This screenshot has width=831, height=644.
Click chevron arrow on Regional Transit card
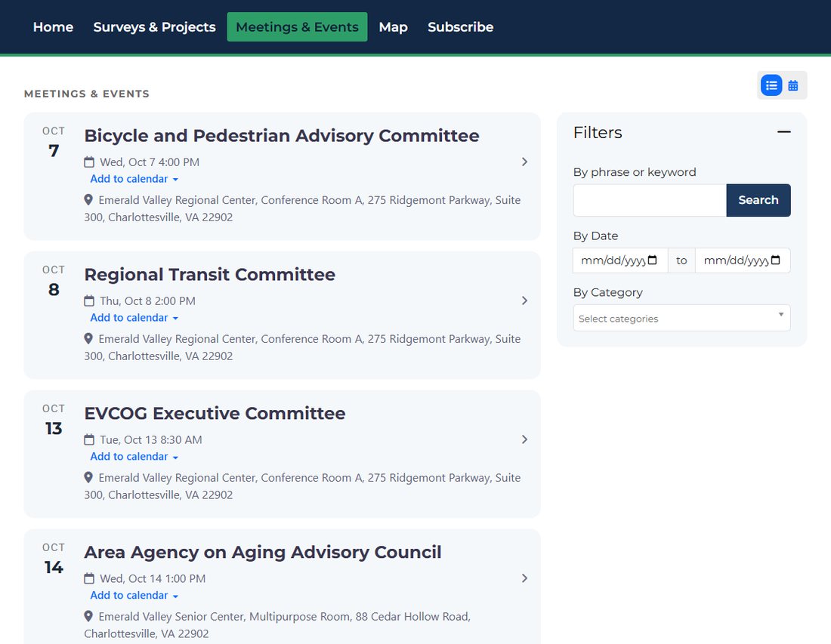point(524,300)
